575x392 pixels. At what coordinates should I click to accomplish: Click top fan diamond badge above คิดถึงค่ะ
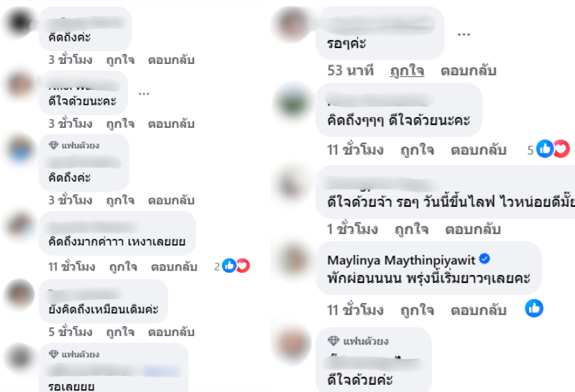(53, 146)
